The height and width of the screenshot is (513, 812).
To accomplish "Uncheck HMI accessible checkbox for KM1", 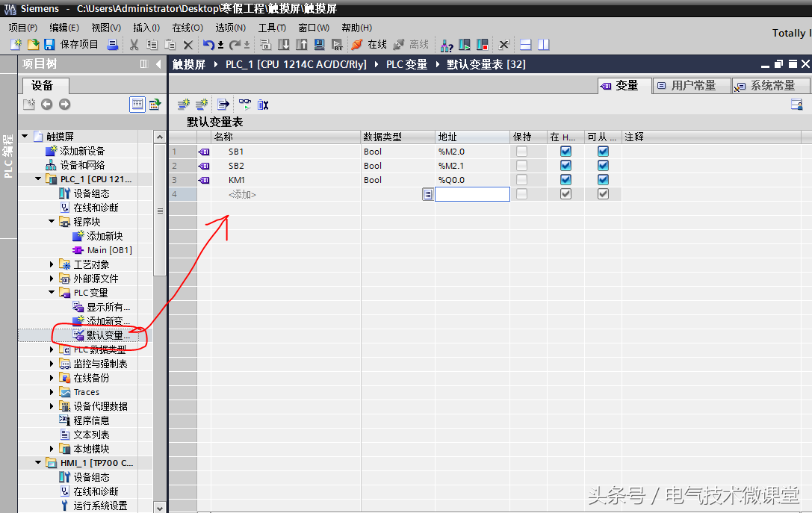I will click(604, 180).
